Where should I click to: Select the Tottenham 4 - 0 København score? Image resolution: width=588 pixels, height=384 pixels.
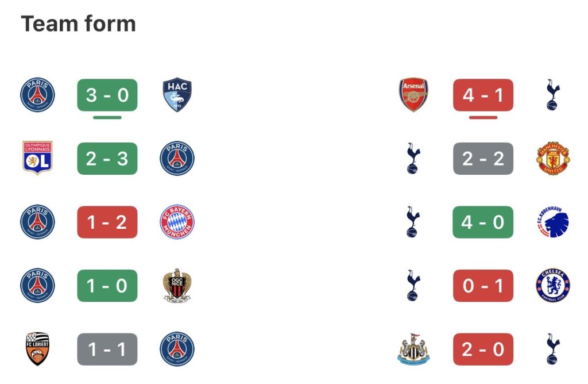click(x=483, y=222)
